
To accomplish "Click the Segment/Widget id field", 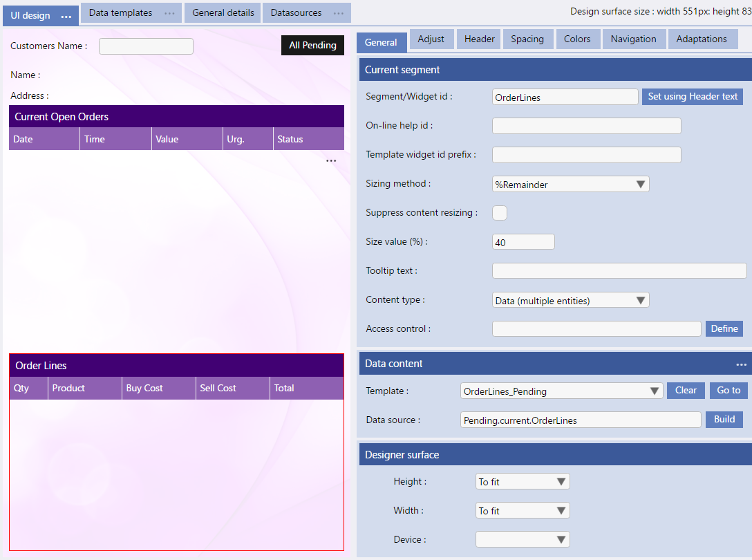I will [565, 97].
